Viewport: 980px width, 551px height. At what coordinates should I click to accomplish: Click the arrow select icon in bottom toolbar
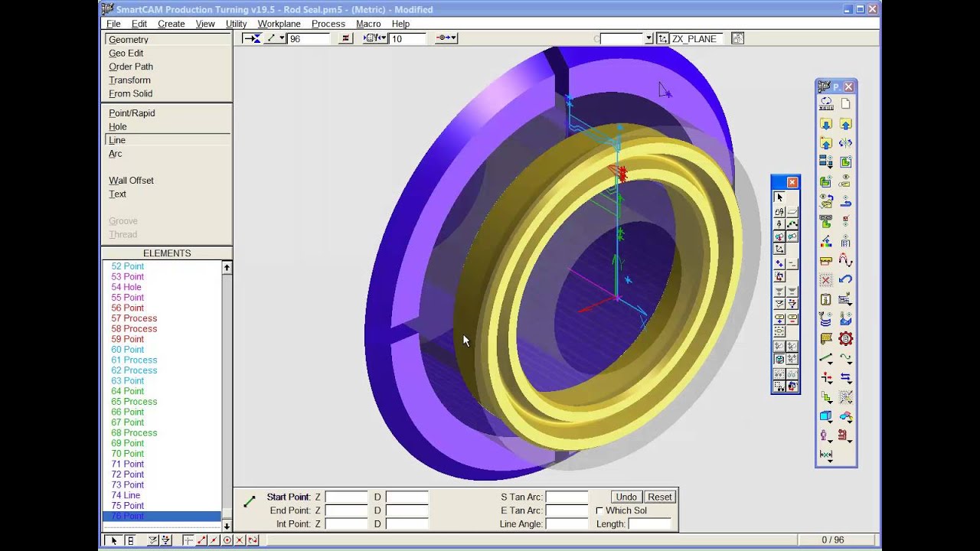point(113,540)
